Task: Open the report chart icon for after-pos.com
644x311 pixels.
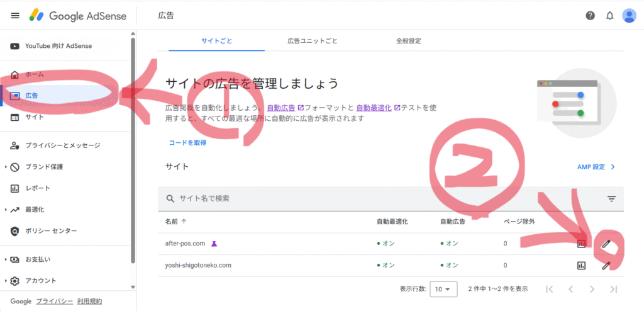Action: tap(582, 244)
